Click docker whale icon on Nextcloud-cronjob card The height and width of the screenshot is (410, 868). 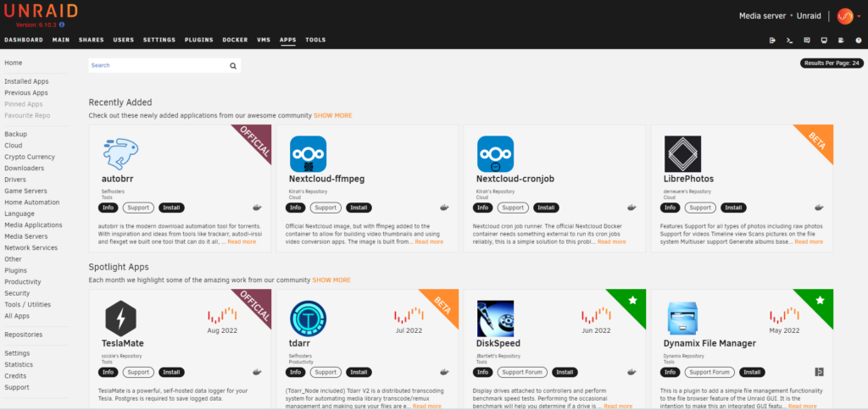pos(632,208)
